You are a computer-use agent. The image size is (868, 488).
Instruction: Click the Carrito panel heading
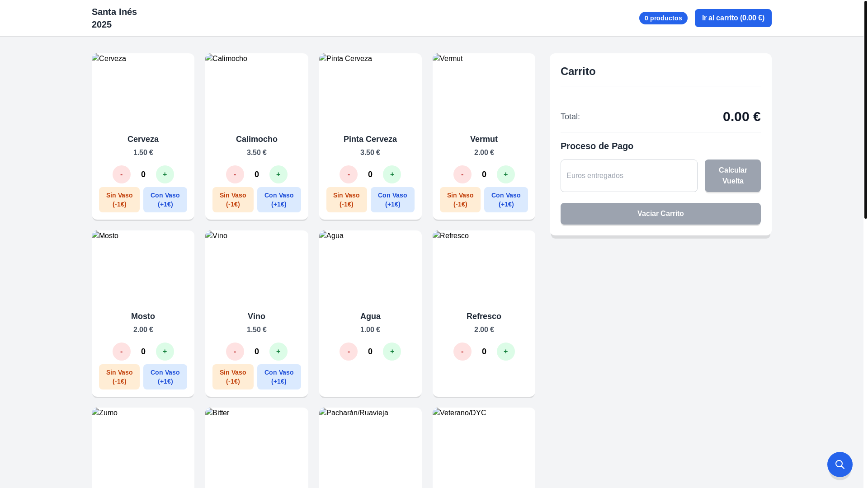578,71
